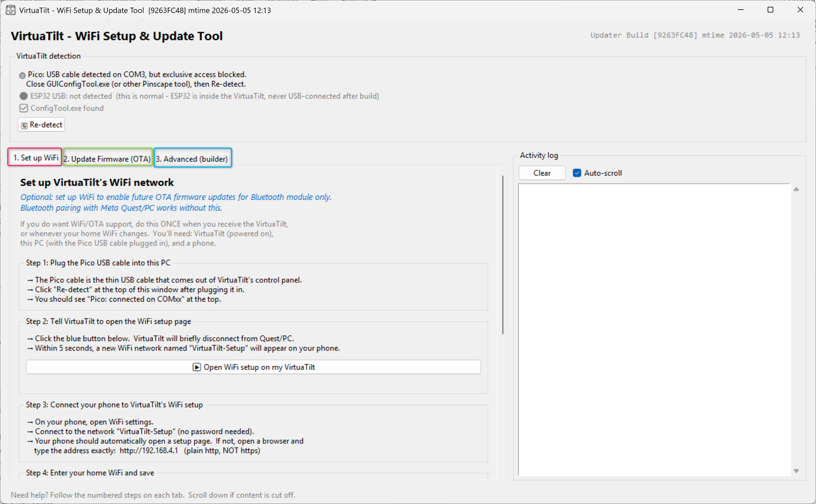Clear the Activity log
The width and height of the screenshot is (816, 504).
(x=542, y=173)
